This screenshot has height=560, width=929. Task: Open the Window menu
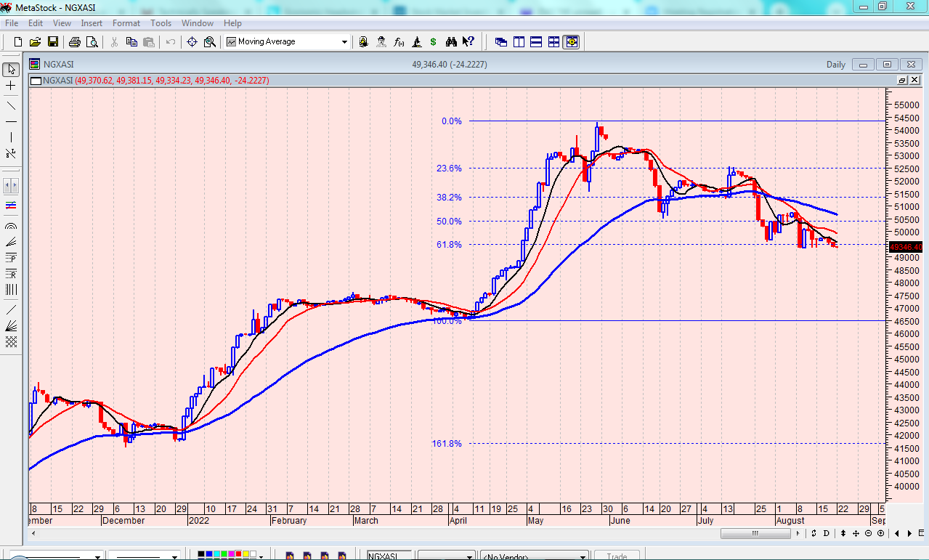coord(198,23)
